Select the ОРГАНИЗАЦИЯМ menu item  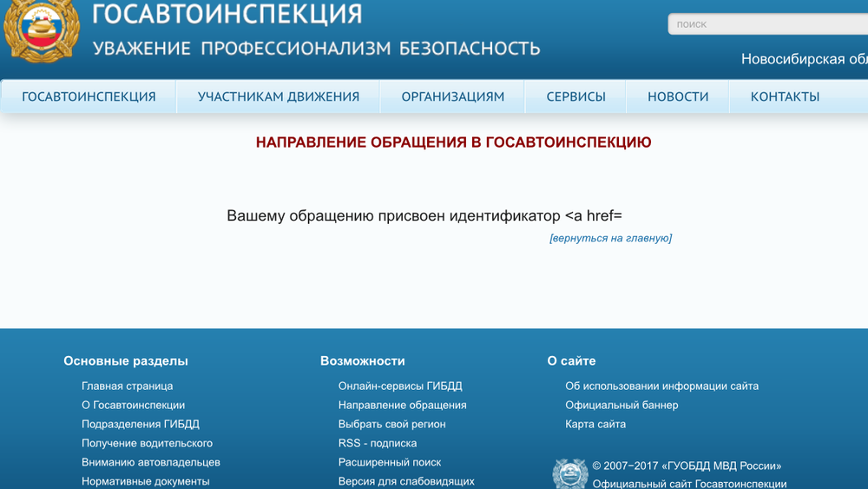point(452,97)
